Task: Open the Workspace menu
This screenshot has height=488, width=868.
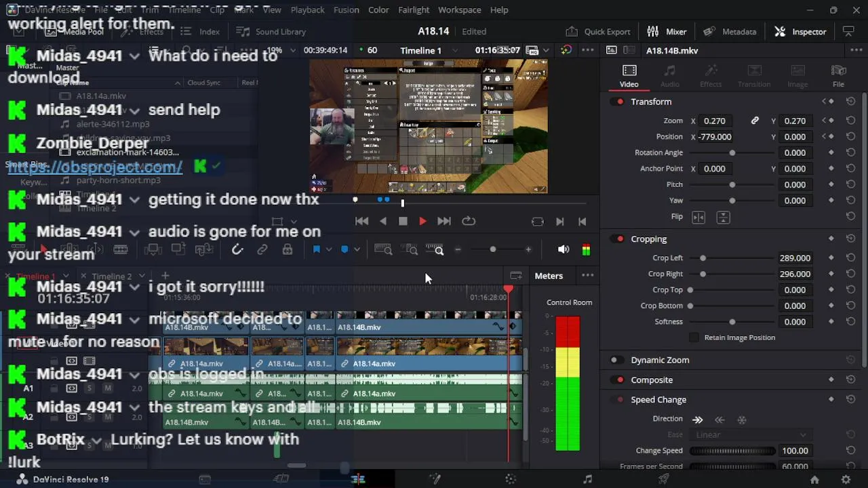Action: click(x=460, y=9)
